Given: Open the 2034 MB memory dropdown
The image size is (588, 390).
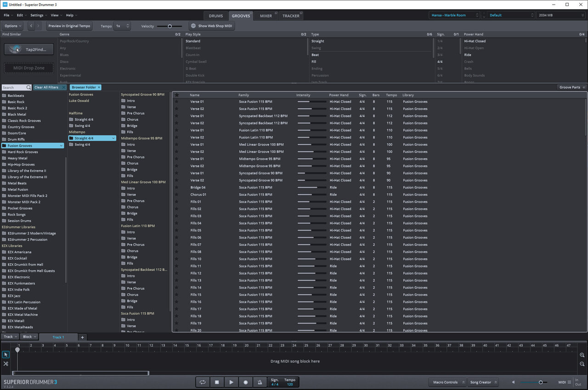Looking at the screenshot, I should click(561, 15).
